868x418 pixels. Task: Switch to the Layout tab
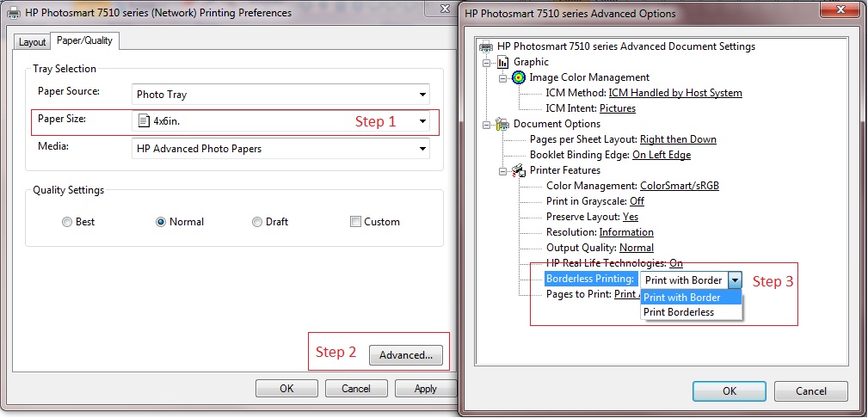(32, 42)
